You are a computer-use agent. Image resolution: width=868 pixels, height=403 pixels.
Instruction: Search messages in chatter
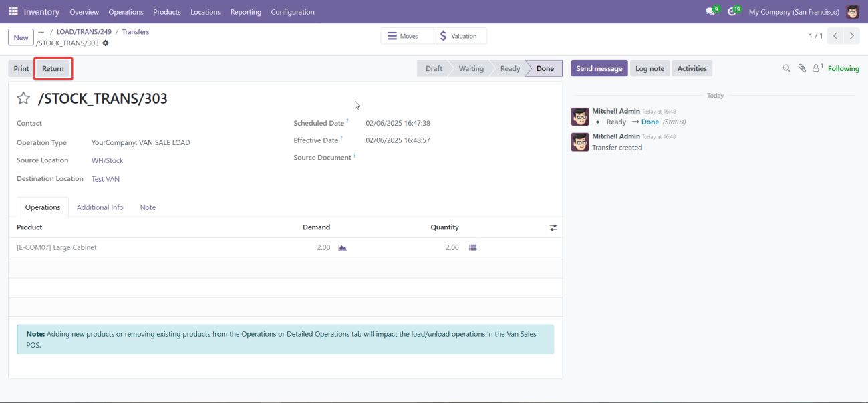pyautogui.click(x=786, y=68)
